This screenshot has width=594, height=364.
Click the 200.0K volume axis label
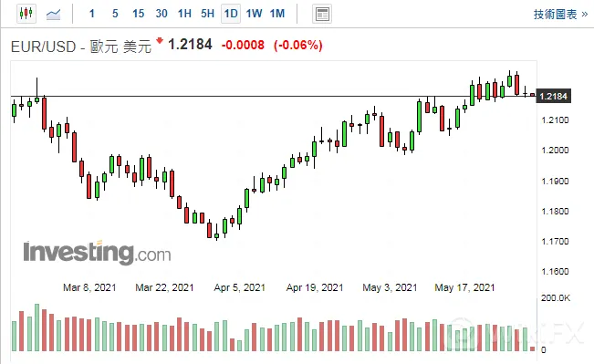(556, 298)
